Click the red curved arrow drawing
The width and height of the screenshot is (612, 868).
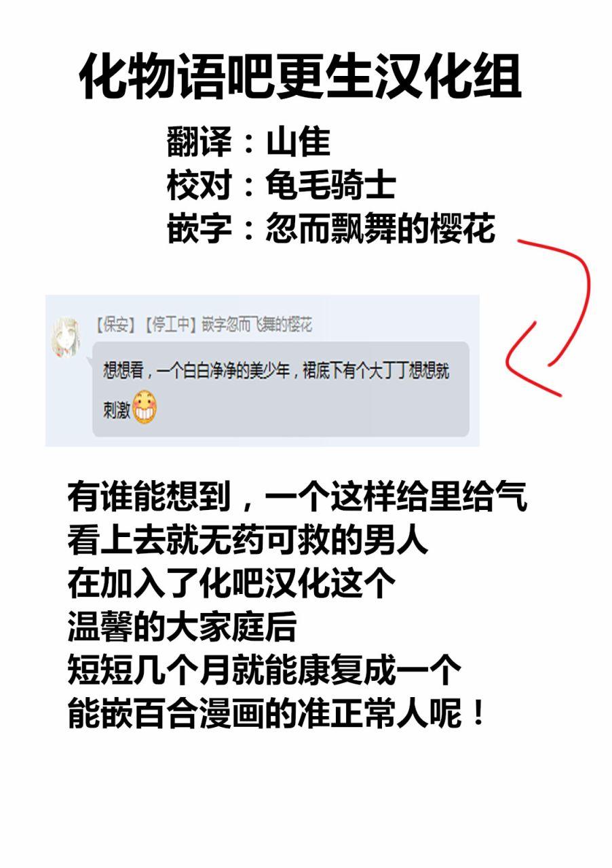pyautogui.click(x=548, y=315)
